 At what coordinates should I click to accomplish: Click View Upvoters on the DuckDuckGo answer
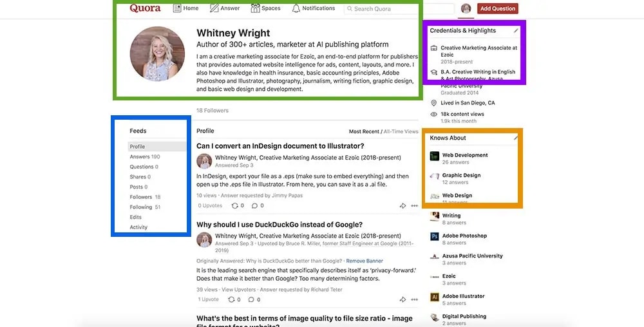[x=239, y=290]
